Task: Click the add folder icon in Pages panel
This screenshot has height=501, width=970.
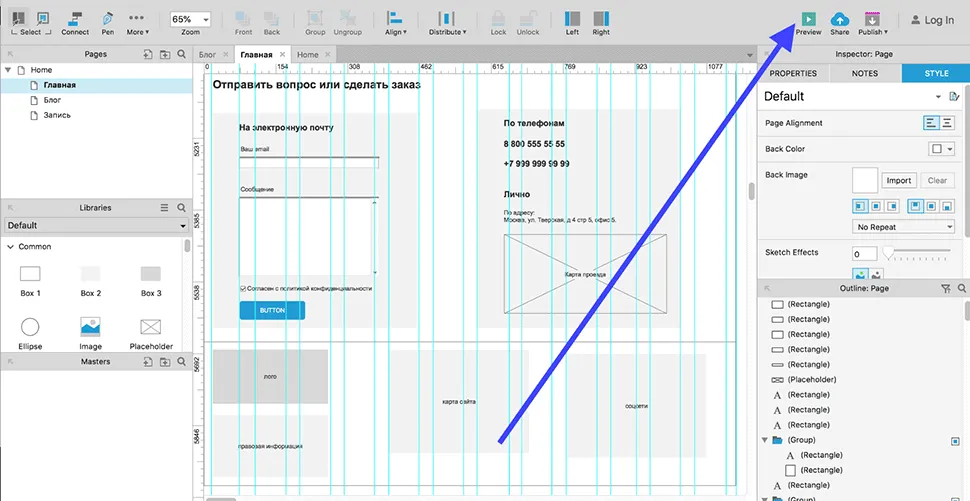Action: tap(165, 54)
